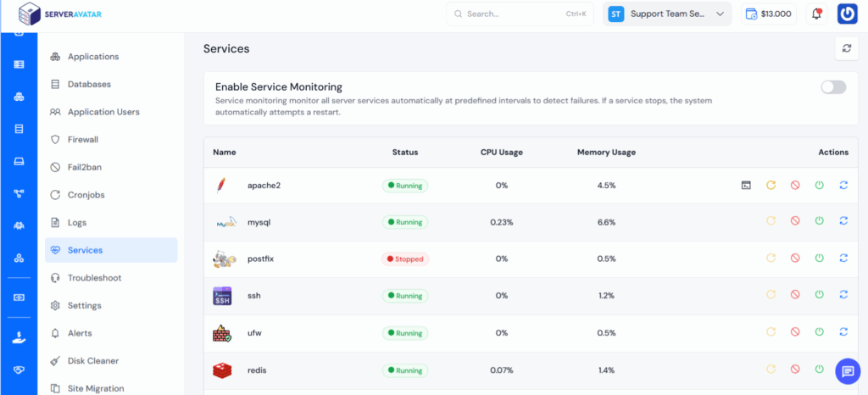Refresh the services list
Viewport: 868px width, 395px height.
pos(846,48)
